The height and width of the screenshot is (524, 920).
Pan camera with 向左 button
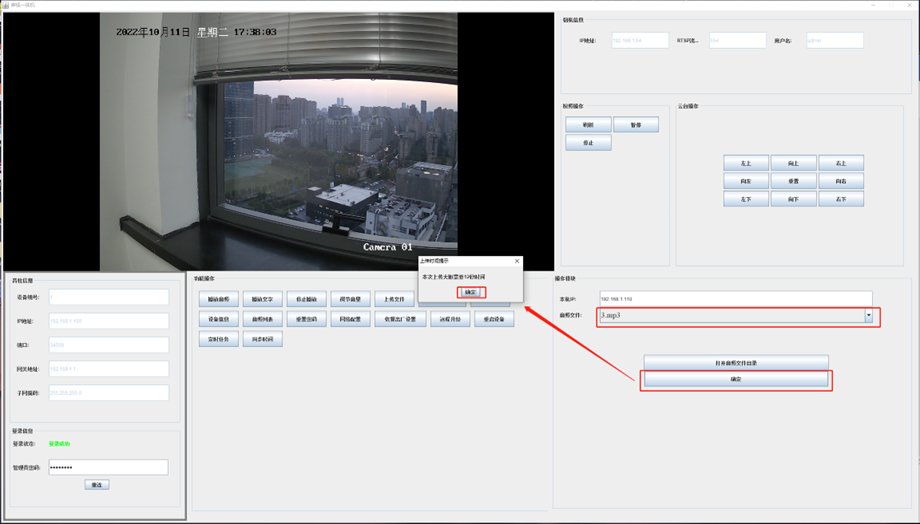tap(745, 181)
